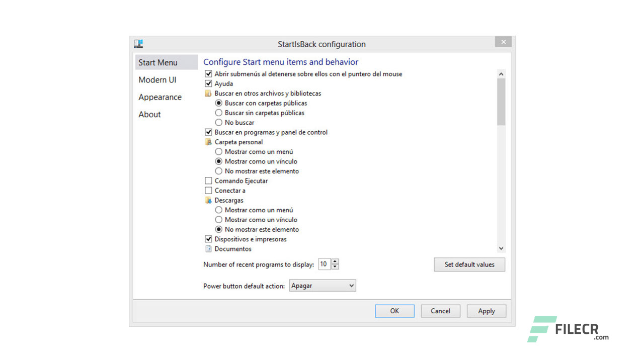Choose Buscar sin carpetas públicas
644x362 pixels.
coord(218,113)
